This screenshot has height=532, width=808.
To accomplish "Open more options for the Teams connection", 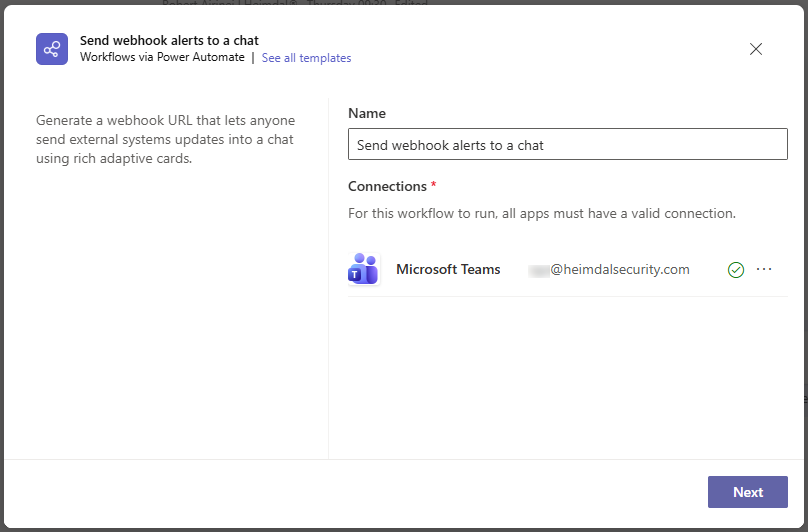I will pos(764,269).
